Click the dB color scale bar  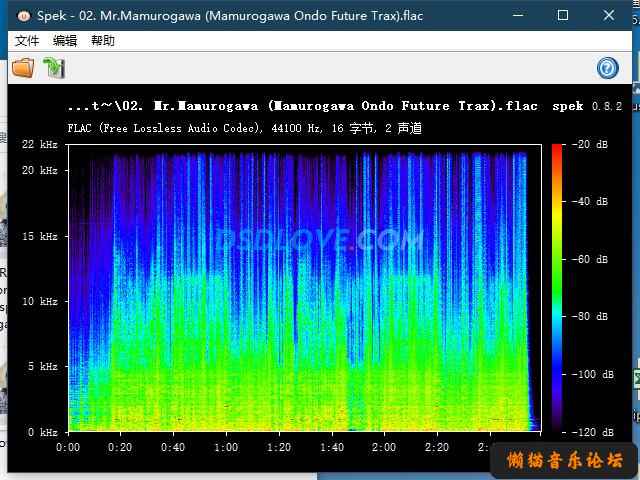(557, 288)
